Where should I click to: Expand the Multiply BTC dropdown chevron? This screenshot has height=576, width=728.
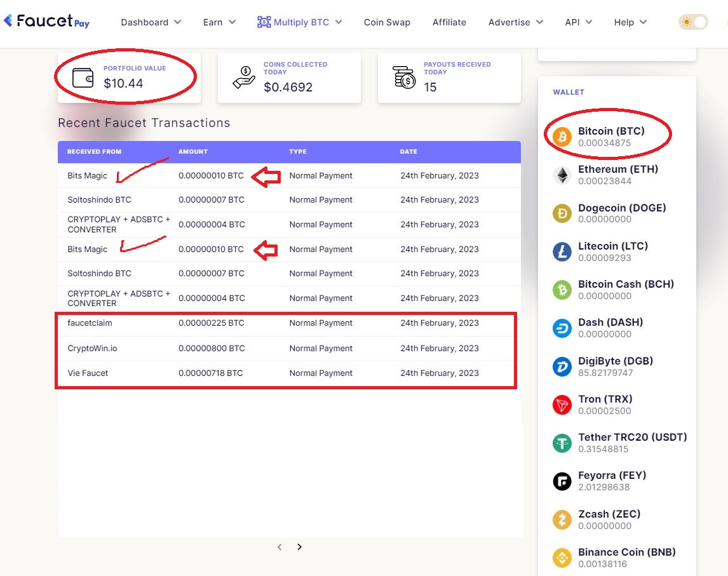tap(339, 22)
